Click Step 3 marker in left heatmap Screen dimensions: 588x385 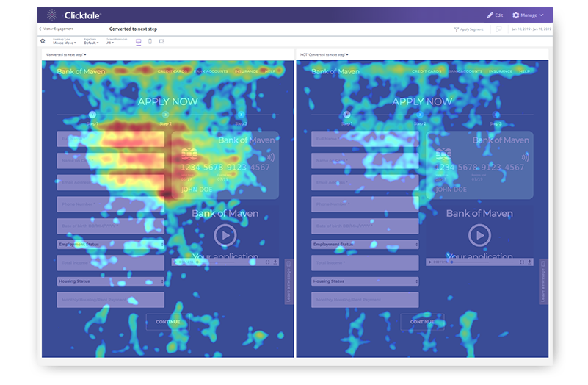(x=241, y=115)
